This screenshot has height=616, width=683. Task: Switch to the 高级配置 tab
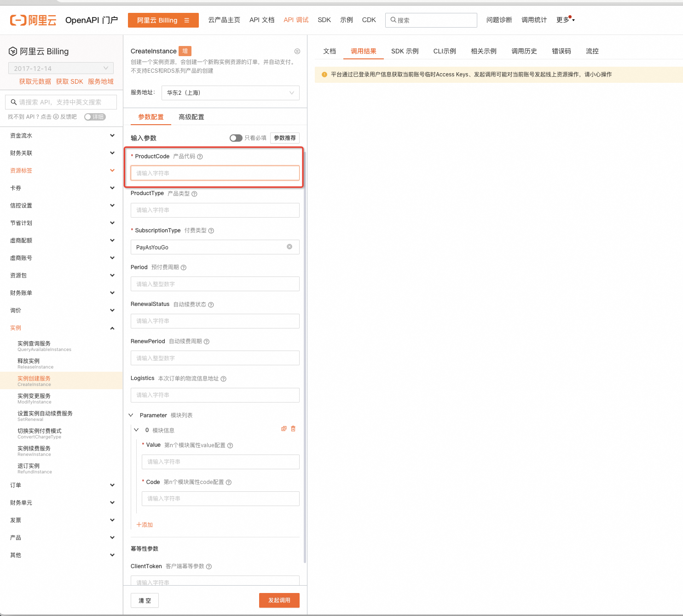(x=191, y=117)
